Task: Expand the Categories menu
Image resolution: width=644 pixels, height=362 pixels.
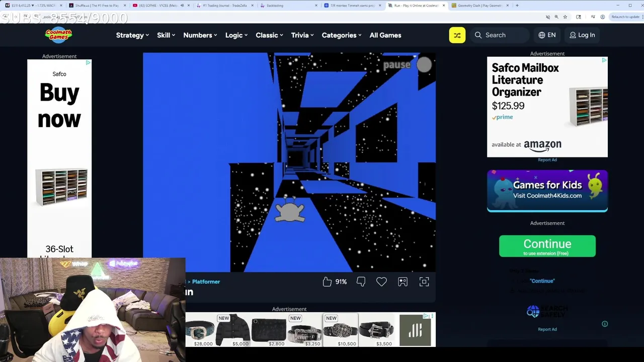Action: (342, 35)
